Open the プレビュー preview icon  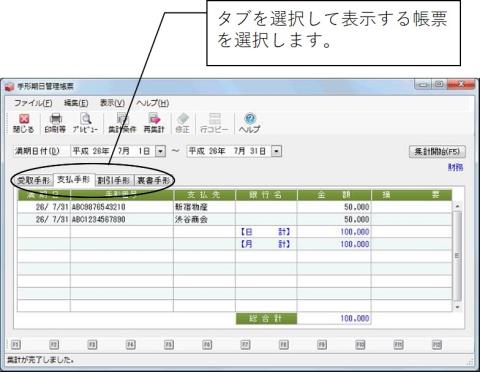coord(85,123)
